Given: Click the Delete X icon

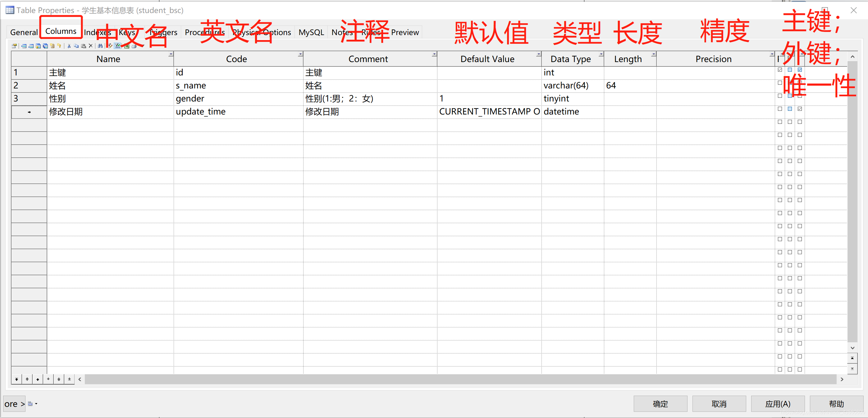Looking at the screenshot, I should pyautogui.click(x=91, y=46).
